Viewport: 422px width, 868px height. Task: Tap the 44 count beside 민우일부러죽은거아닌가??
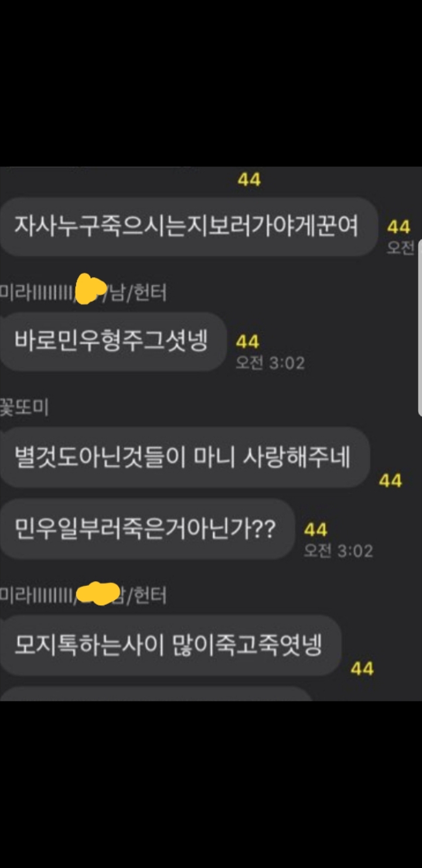pos(315,530)
